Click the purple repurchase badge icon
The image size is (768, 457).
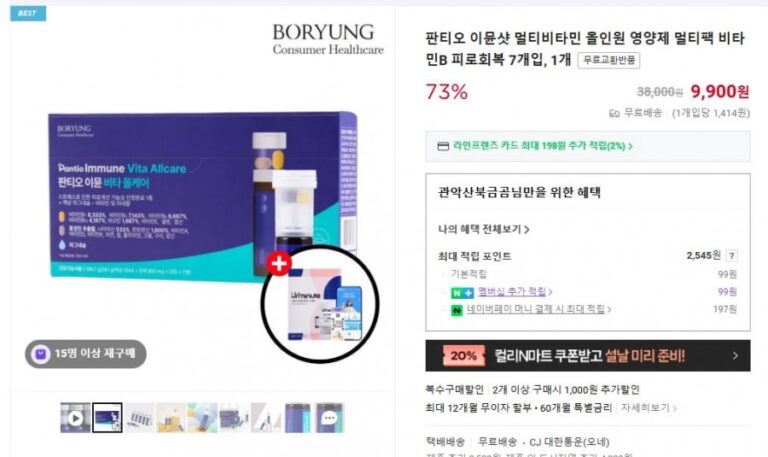(41, 354)
